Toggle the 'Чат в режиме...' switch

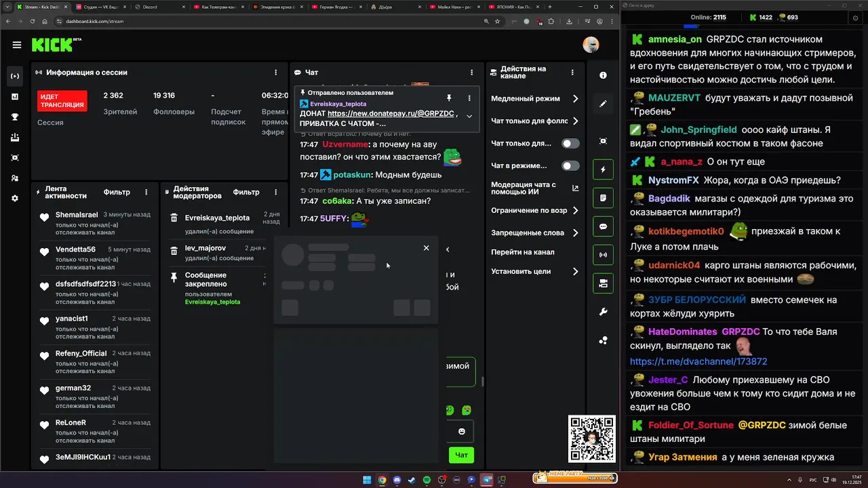pyautogui.click(x=570, y=166)
